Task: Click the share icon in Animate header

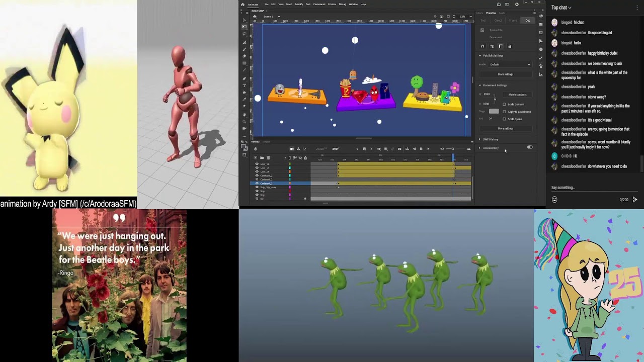Action: [499, 4]
